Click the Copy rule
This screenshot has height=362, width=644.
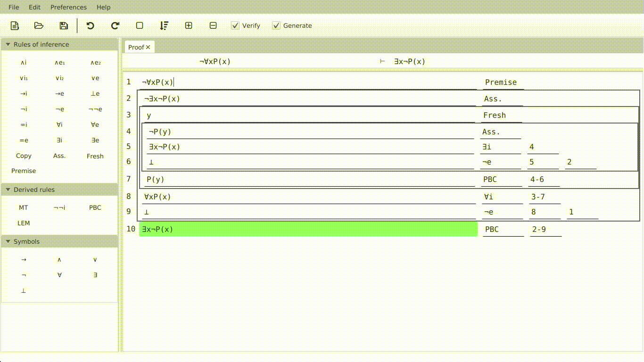[x=24, y=156]
